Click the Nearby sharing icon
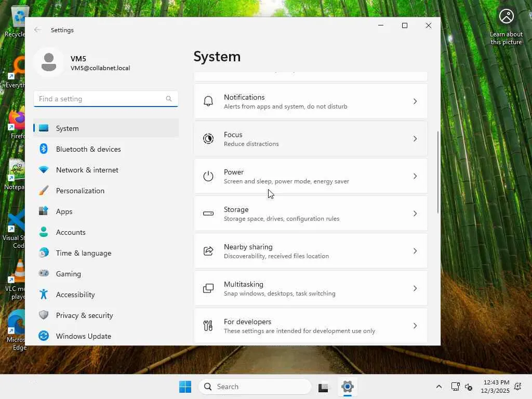532x399 pixels. click(x=208, y=251)
